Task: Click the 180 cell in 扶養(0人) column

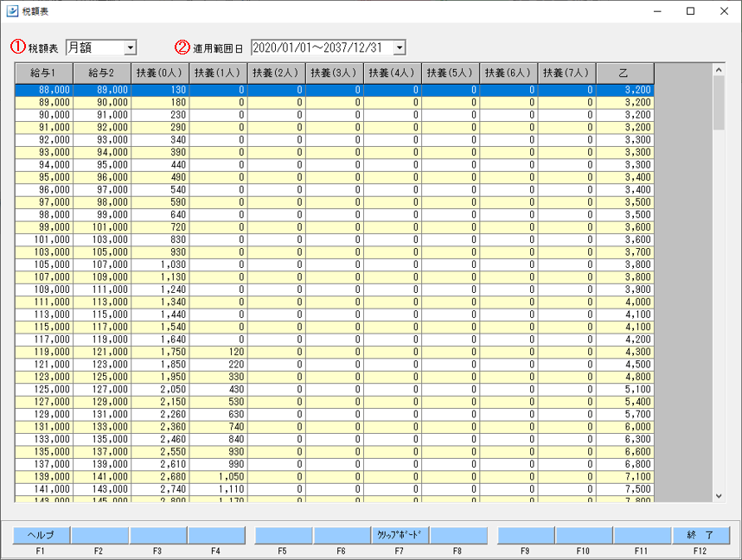Action: [160, 102]
